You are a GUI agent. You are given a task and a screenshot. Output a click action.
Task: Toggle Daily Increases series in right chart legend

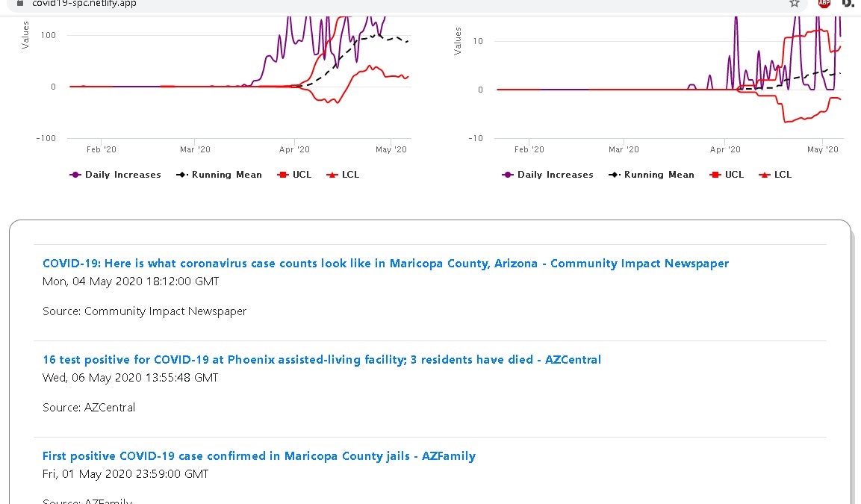pos(547,175)
